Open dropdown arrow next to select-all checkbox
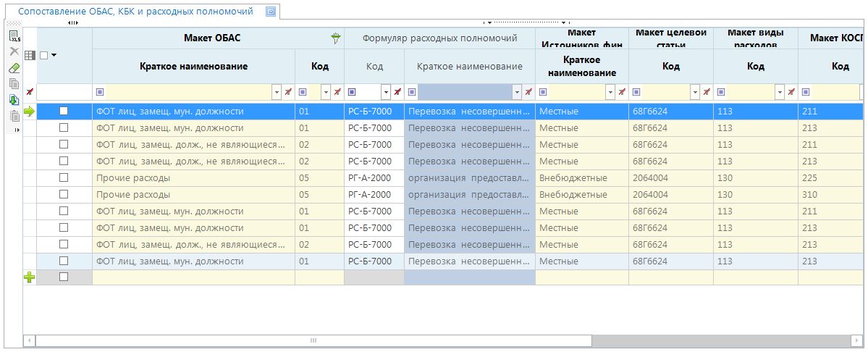This screenshot has height=352, width=868. click(54, 55)
